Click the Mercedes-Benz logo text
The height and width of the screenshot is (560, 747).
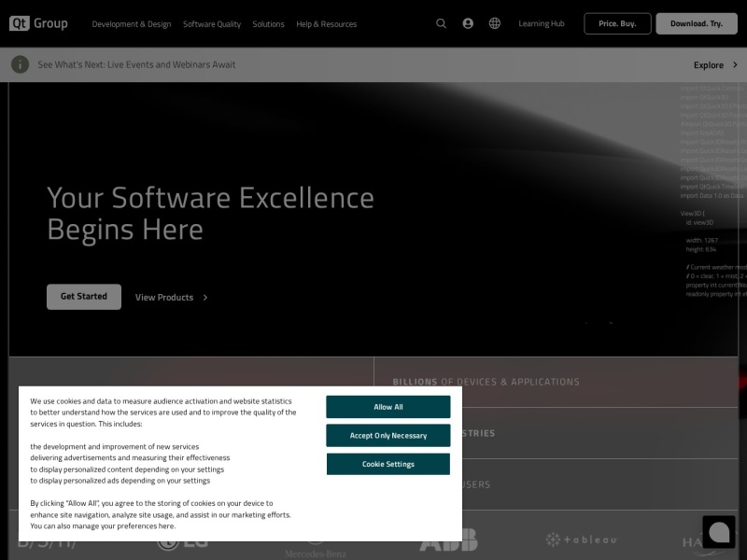coord(316,553)
